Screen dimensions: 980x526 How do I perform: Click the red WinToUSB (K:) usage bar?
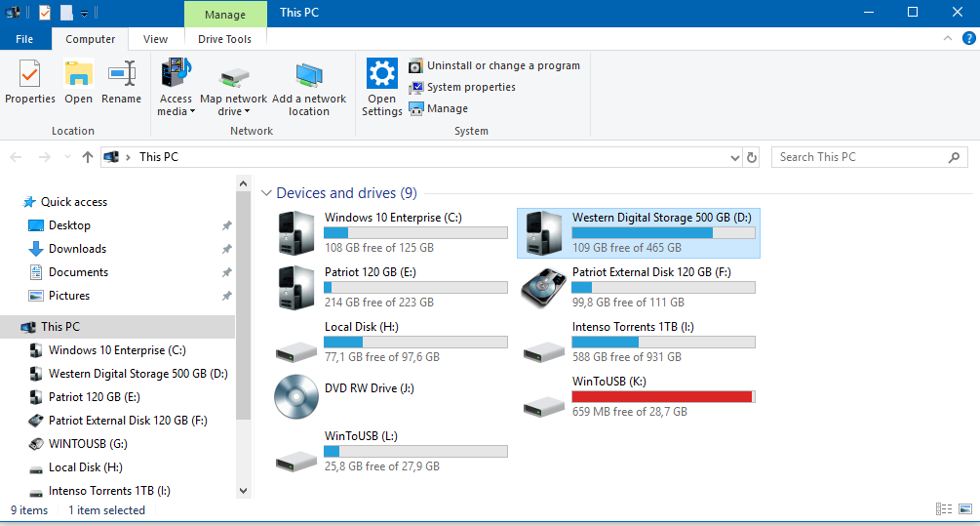click(663, 396)
